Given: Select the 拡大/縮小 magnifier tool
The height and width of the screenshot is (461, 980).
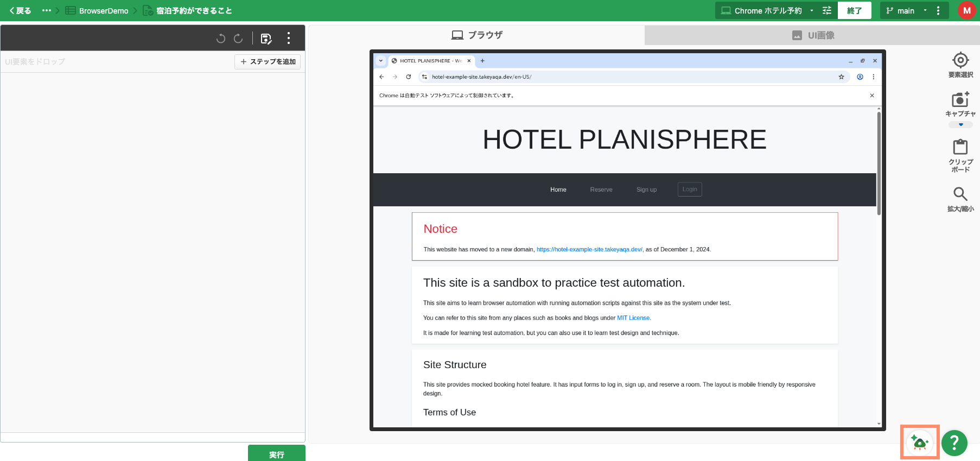Looking at the screenshot, I should click(x=960, y=194).
